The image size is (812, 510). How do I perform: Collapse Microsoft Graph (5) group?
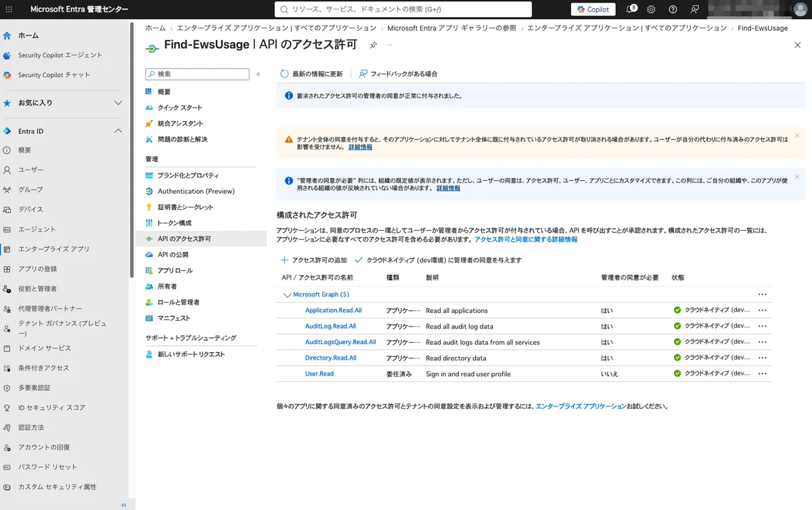[288, 295]
